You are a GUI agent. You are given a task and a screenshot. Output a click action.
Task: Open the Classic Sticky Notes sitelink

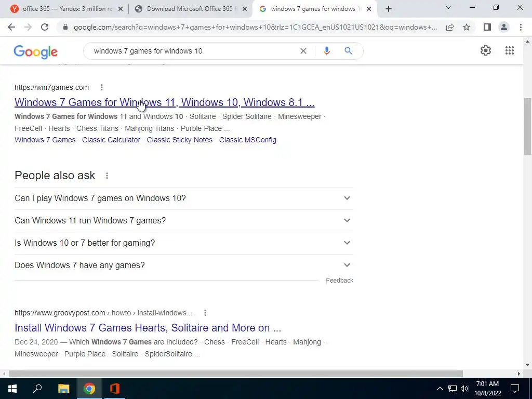click(179, 140)
